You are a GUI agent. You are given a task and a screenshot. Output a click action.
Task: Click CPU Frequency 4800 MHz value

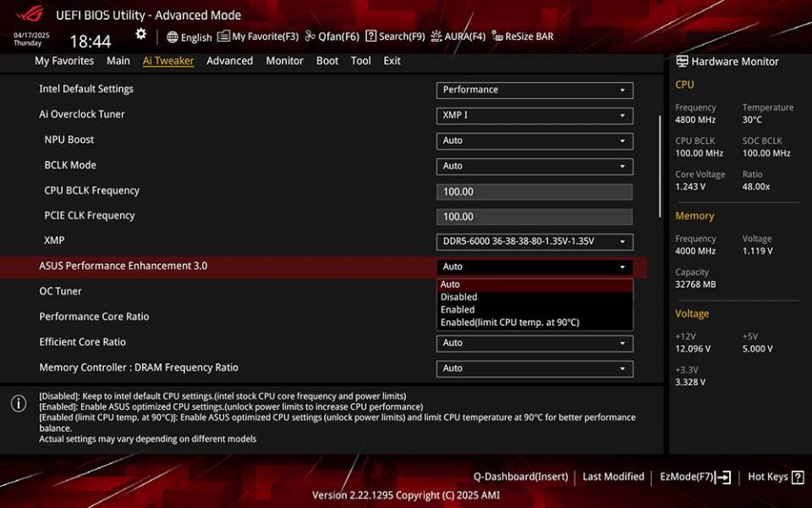click(x=695, y=120)
